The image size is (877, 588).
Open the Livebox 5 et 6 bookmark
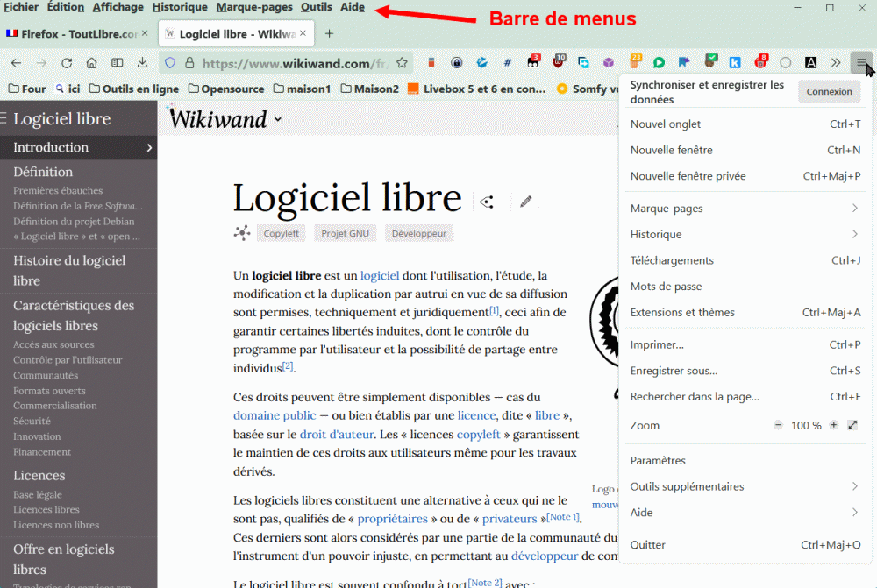476,89
